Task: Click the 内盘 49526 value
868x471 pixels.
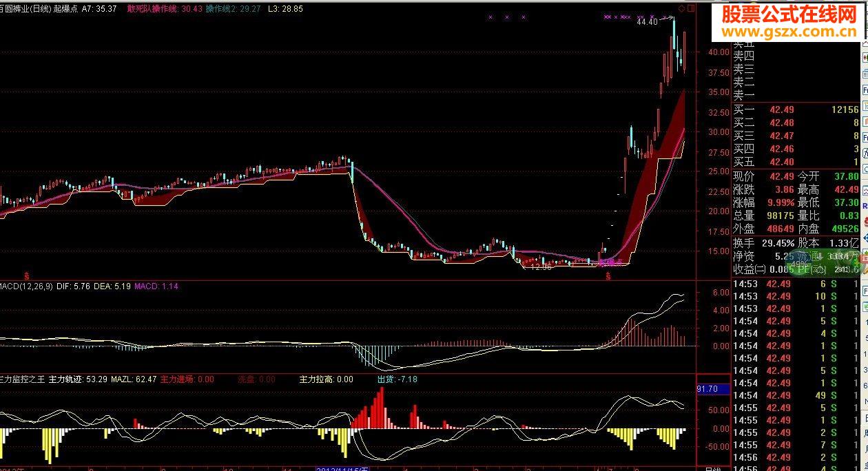Action: pyautogui.click(x=829, y=229)
